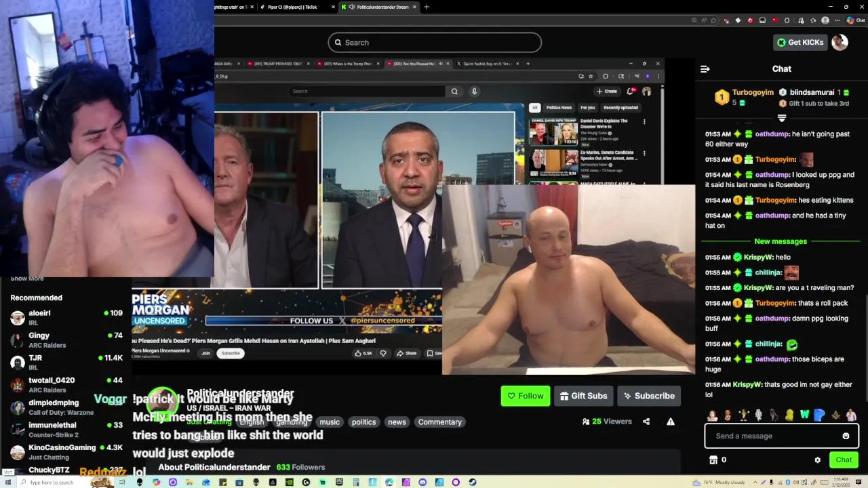Expand Show More in sidebar channel list
Screen dimensions: 868x488
tap(26, 278)
